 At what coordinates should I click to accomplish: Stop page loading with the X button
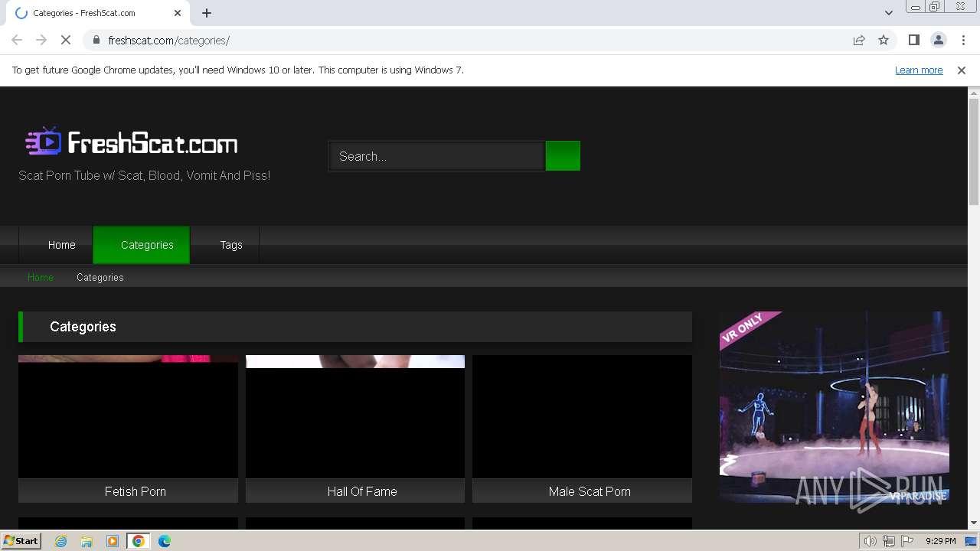[66, 40]
